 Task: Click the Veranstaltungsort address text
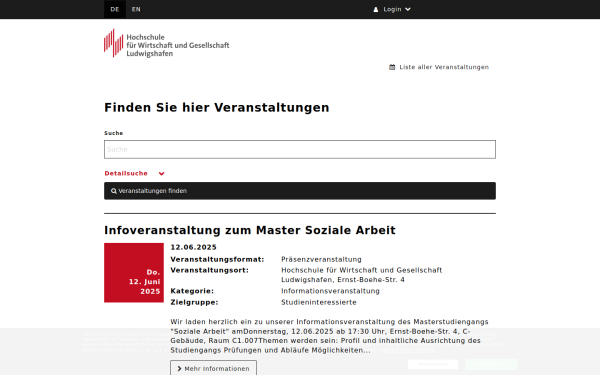coord(362,275)
